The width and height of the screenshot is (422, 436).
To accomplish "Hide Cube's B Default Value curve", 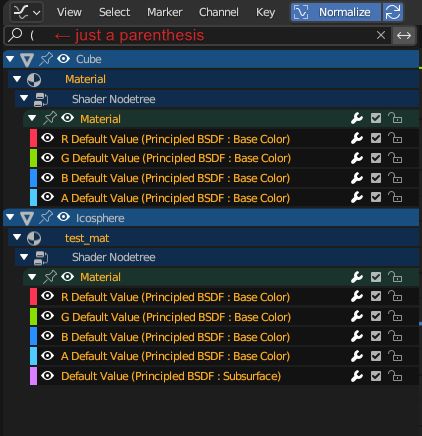I will click(x=47, y=178).
